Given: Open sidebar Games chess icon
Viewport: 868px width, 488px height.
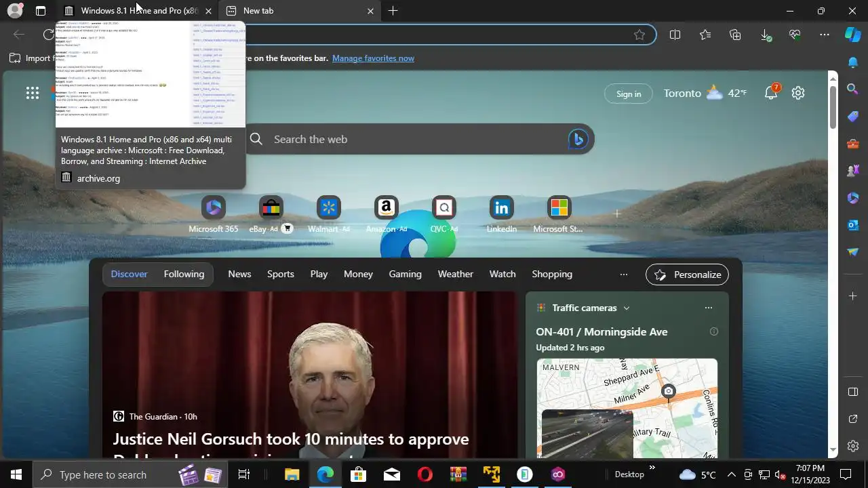Looking at the screenshot, I should 853,171.
